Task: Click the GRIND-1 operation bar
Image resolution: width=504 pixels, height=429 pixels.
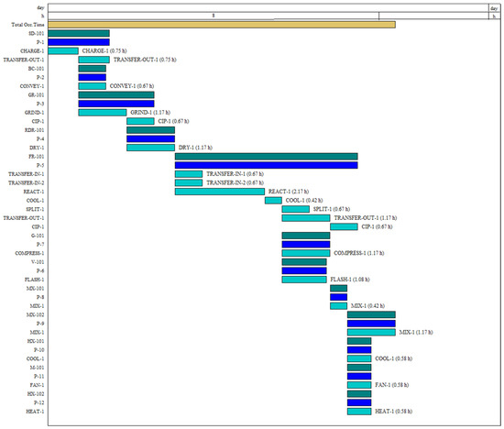Action: [x=103, y=113]
